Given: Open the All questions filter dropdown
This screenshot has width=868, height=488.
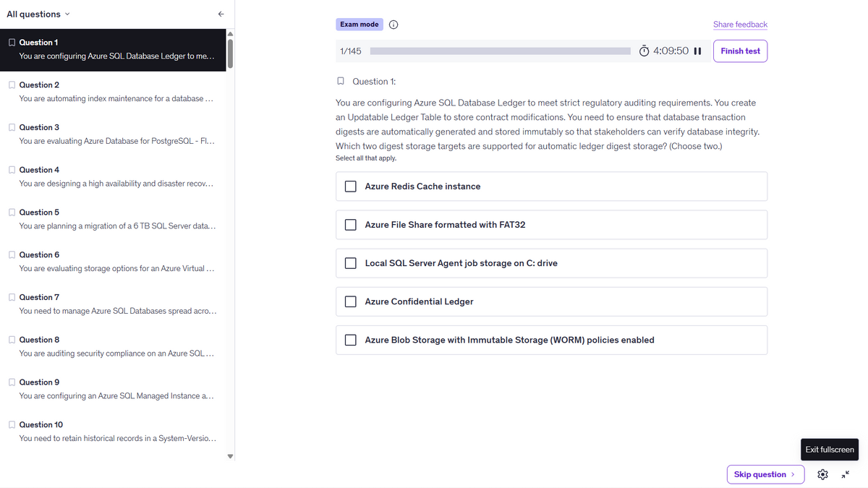Looking at the screenshot, I should point(38,14).
